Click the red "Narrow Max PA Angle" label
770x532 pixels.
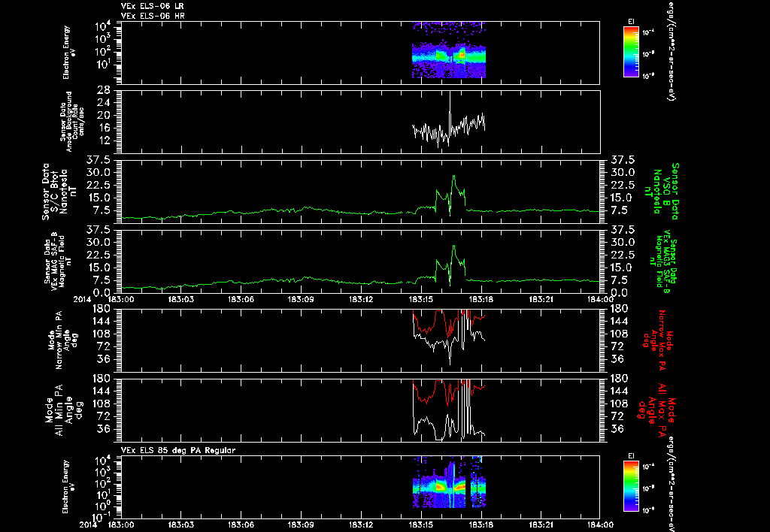coord(658,340)
